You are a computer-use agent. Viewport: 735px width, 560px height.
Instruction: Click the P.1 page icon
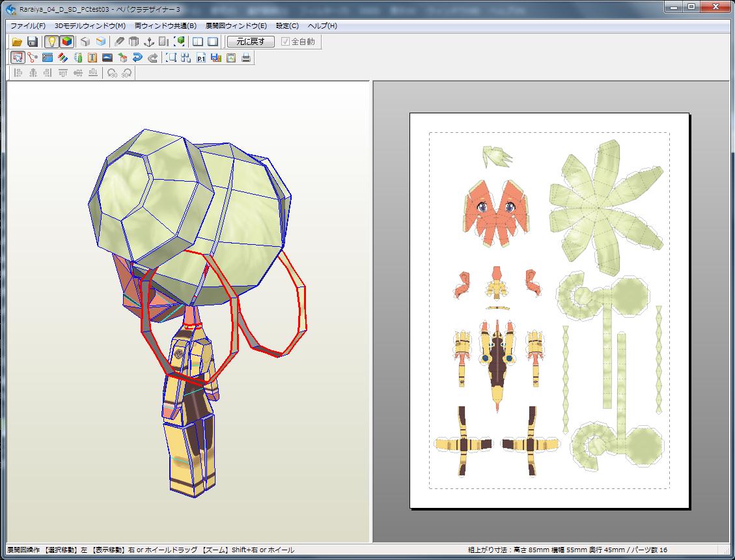point(201,58)
